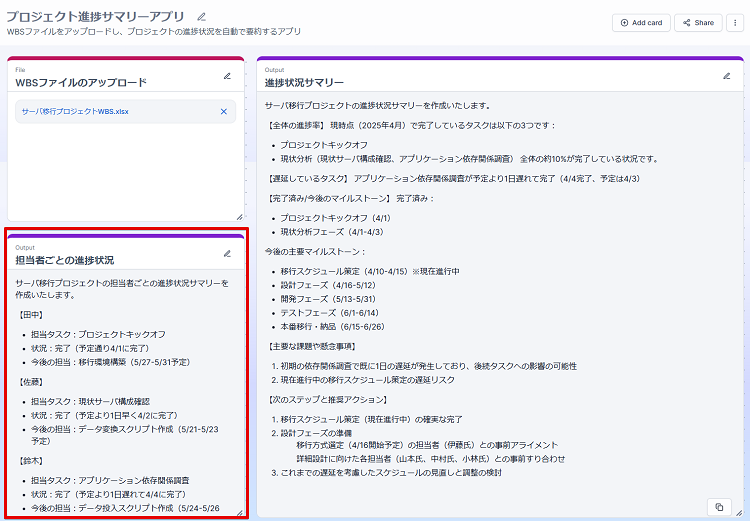Copy the 進捗状況サマリー output
Viewport: 750px width, 521px height.
coord(719,507)
